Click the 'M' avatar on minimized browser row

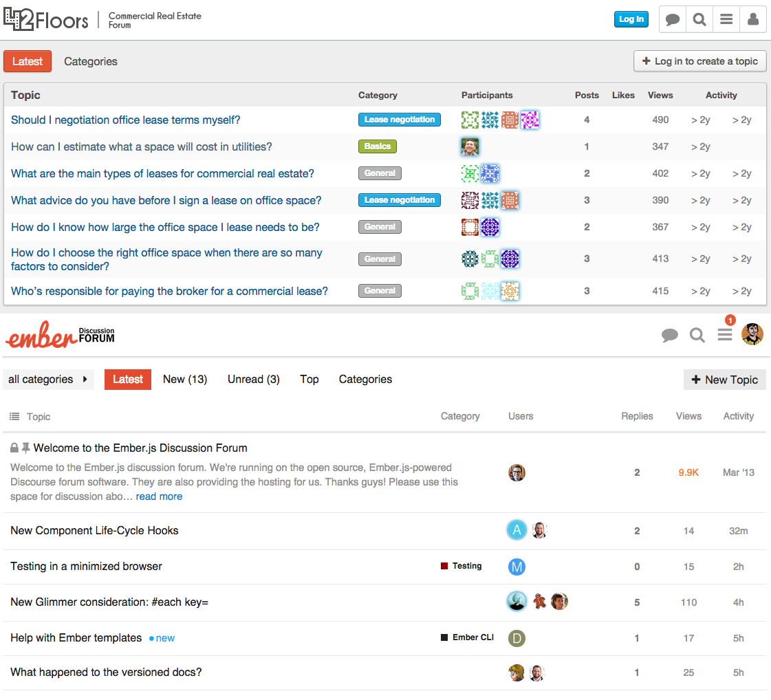[x=517, y=567]
